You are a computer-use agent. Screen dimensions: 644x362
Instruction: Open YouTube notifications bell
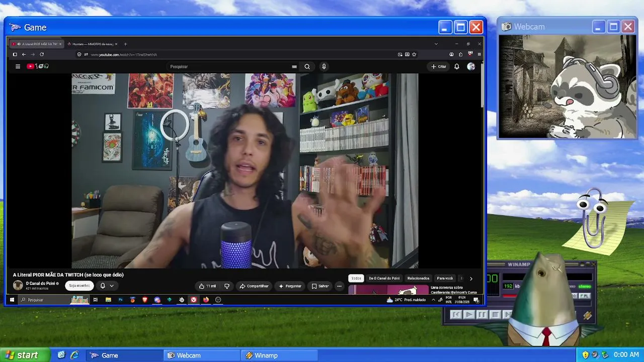click(x=457, y=66)
